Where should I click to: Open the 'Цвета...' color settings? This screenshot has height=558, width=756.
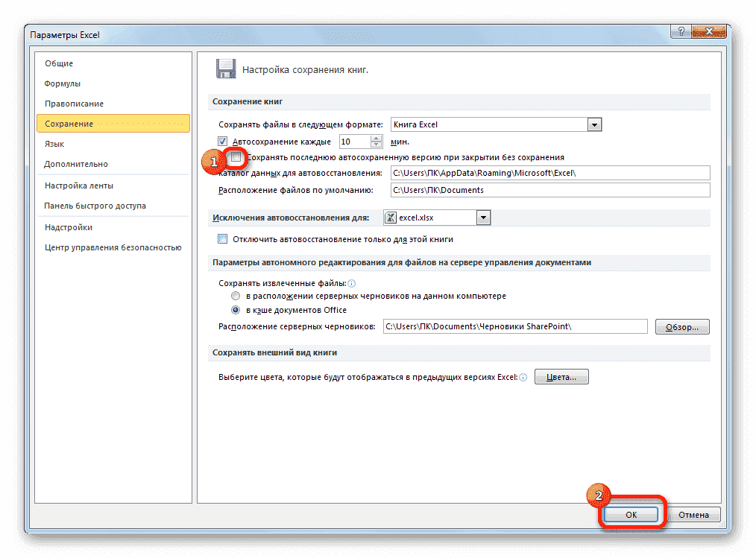561,376
